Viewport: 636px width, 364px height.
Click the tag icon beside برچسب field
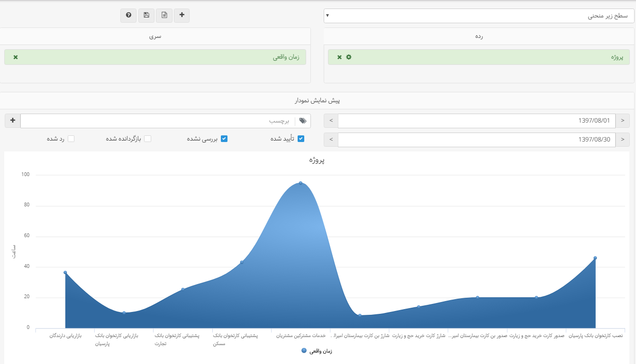[x=303, y=121]
